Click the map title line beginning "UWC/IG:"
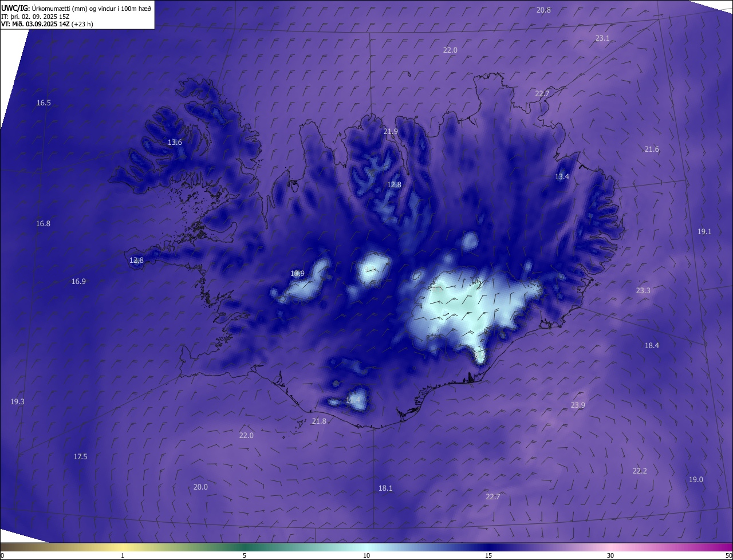Image resolution: width=733 pixels, height=560 pixels. coord(76,7)
